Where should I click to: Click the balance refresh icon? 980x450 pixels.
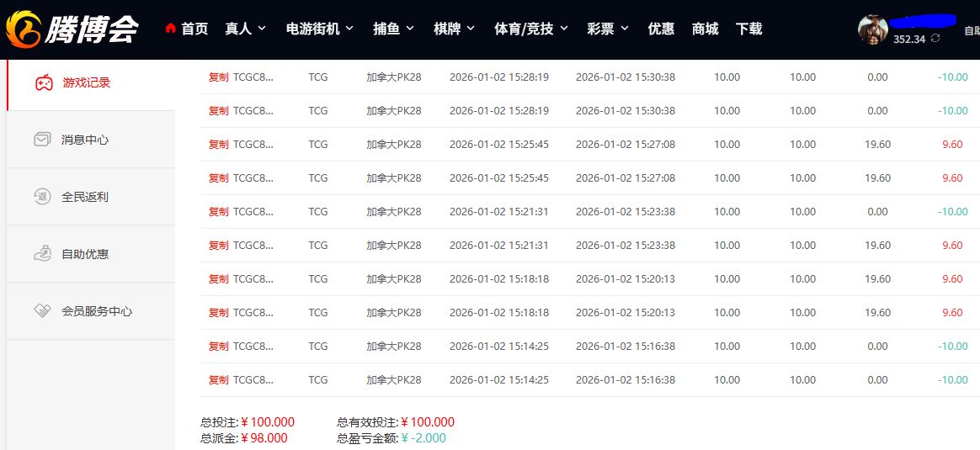click(x=935, y=39)
